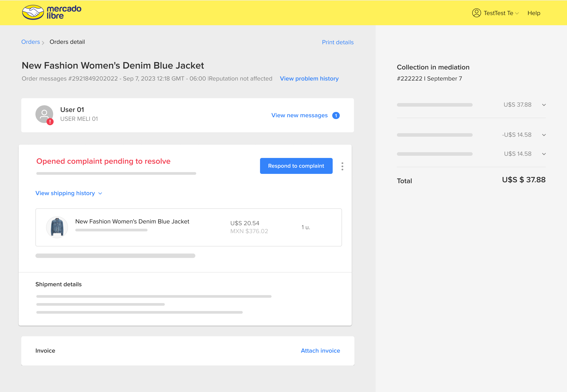Go back to Orders breadcrumb
The width and height of the screenshot is (567, 392).
[31, 42]
